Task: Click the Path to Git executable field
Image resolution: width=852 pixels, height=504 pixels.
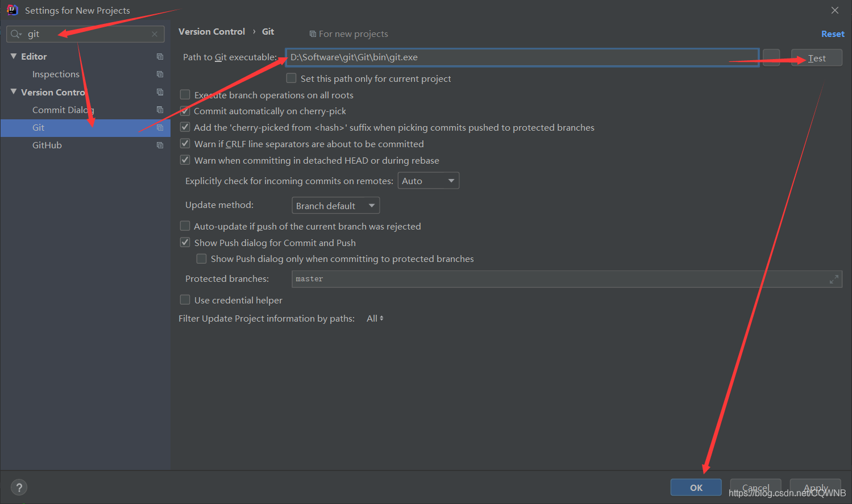Action: pyautogui.click(x=522, y=57)
